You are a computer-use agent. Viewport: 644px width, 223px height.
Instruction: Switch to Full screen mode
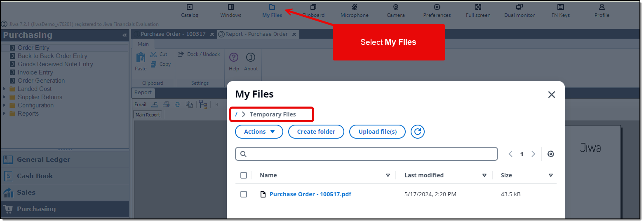(478, 7)
